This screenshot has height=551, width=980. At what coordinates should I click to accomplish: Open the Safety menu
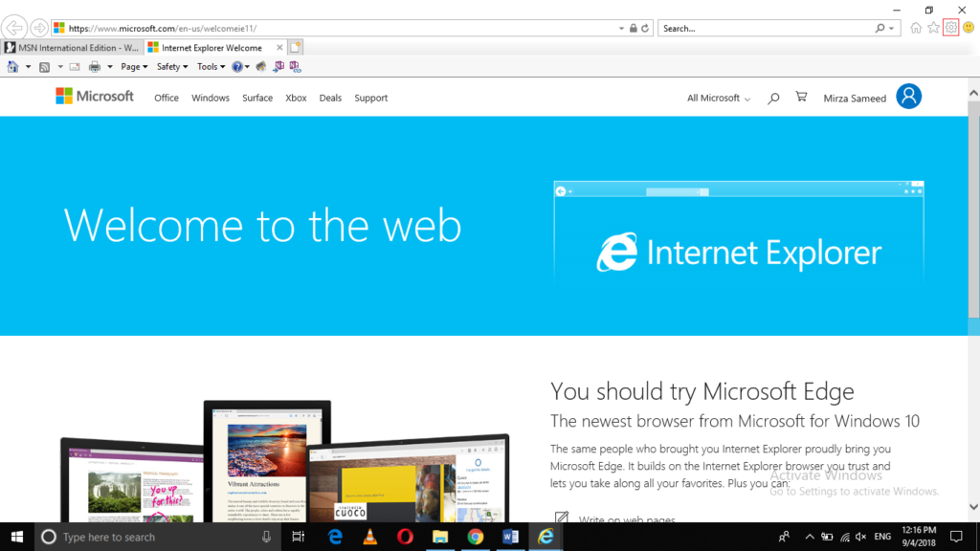172,66
